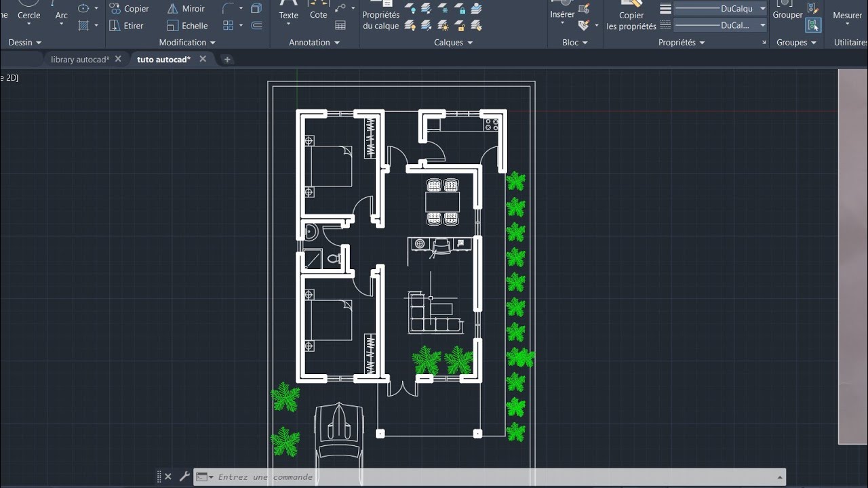Image resolution: width=868 pixels, height=488 pixels.
Task: Click Copier les propriétés match tool
Action: (x=631, y=15)
